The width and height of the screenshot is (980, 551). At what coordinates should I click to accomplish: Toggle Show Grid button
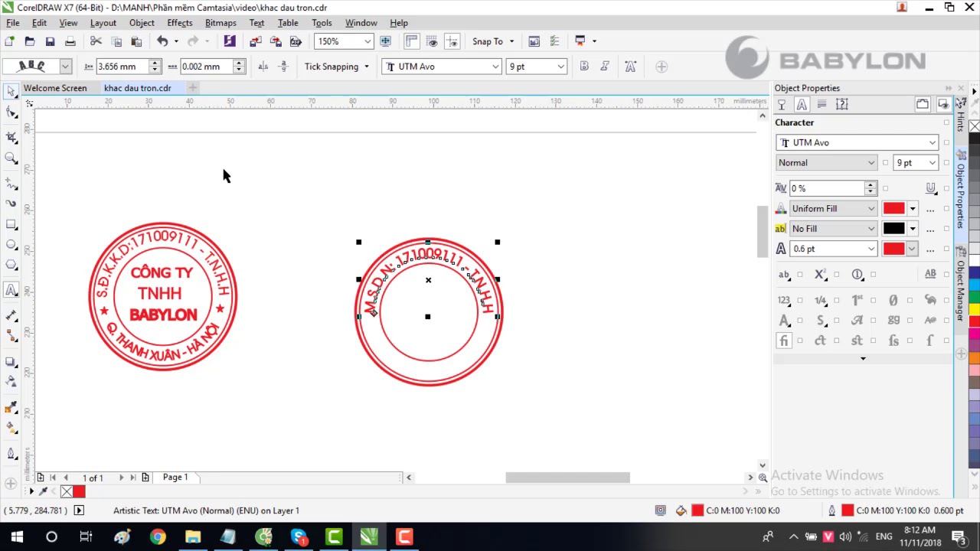point(433,41)
